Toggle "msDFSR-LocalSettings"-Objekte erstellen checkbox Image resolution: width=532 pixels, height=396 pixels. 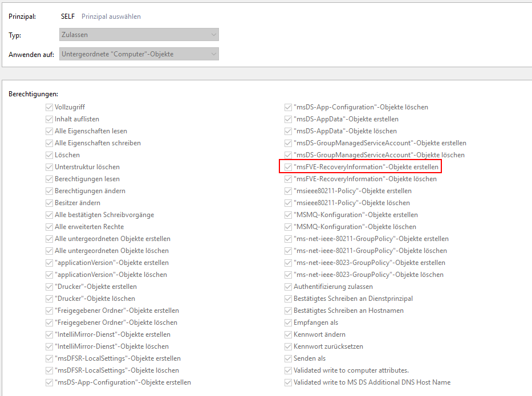point(49,358)
